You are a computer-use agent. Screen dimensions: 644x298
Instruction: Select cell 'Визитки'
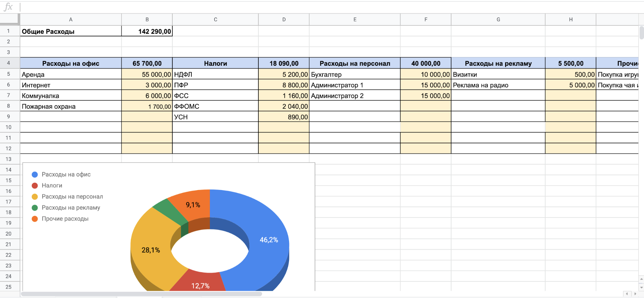click(498, 74)
